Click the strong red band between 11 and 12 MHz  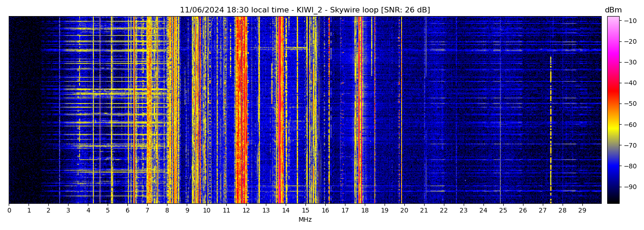click(241, 110)
